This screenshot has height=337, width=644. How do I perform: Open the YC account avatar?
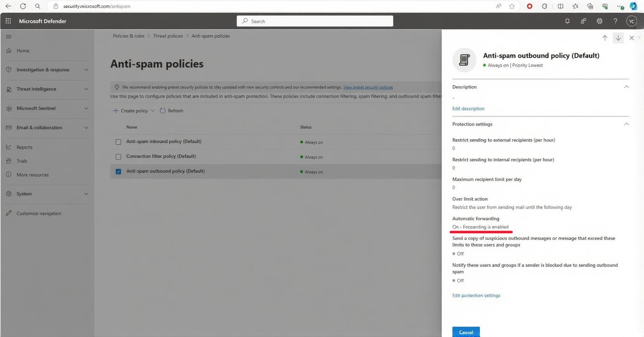(632, 21)
